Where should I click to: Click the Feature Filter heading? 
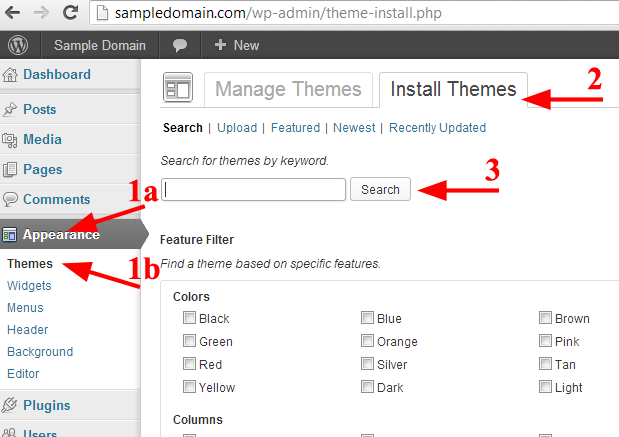point(197,240)
